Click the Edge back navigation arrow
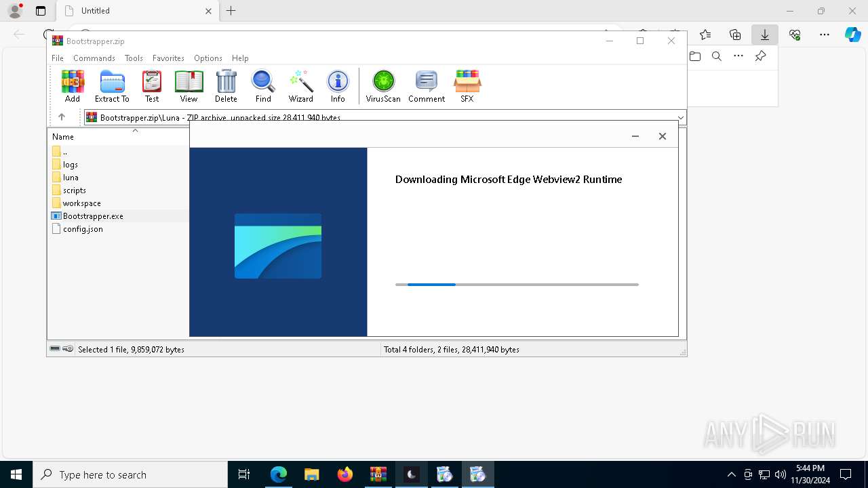Screen dimensions: 868x488 (x=19, y=35)
